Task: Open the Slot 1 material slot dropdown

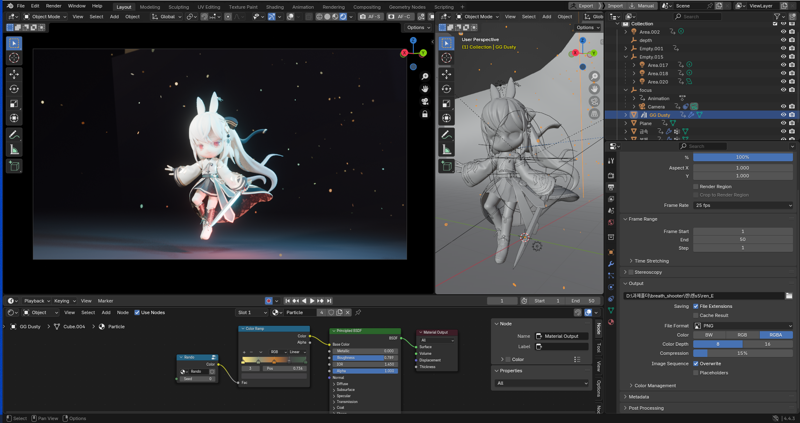Action: pos(252,312)
